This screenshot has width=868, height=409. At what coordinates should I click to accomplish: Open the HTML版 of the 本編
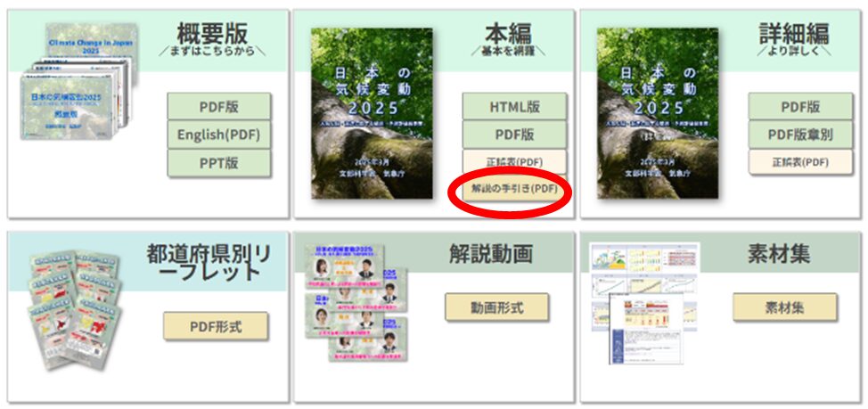514,106
